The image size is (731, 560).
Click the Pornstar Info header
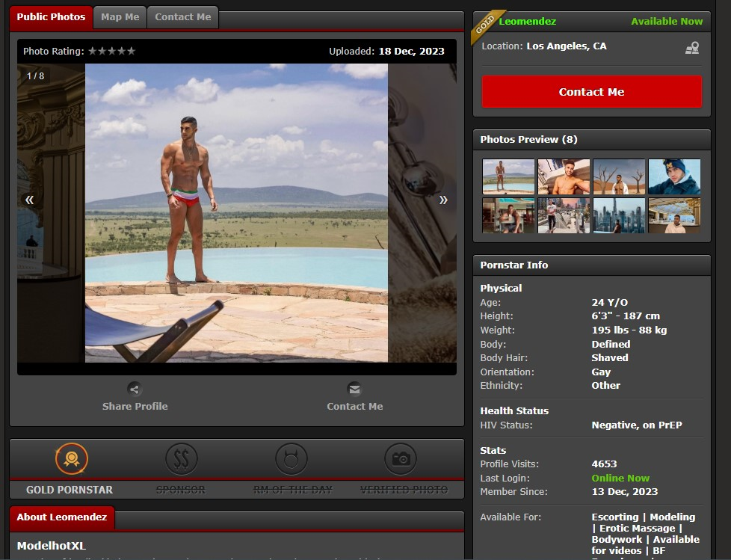(x=514, y=265)
